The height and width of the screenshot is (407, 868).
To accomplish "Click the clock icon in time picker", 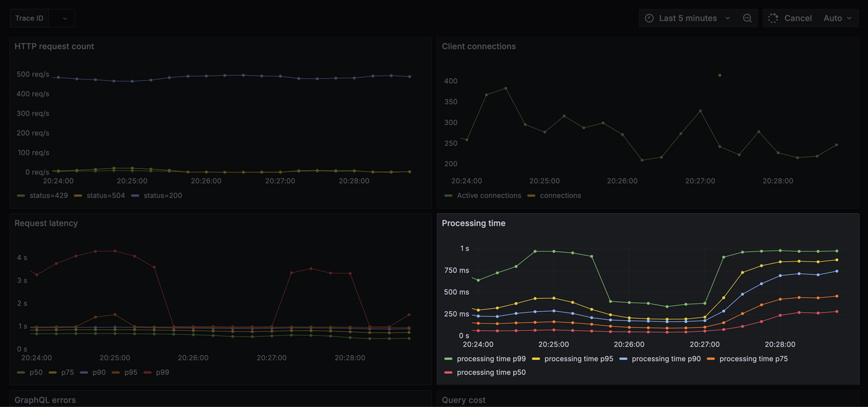I will (649, 18).
